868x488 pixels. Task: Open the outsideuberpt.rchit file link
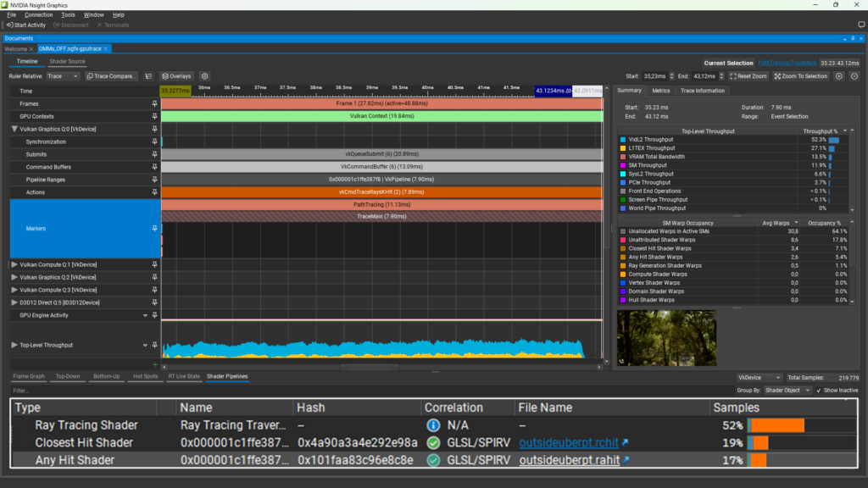(x=569, y=442)
